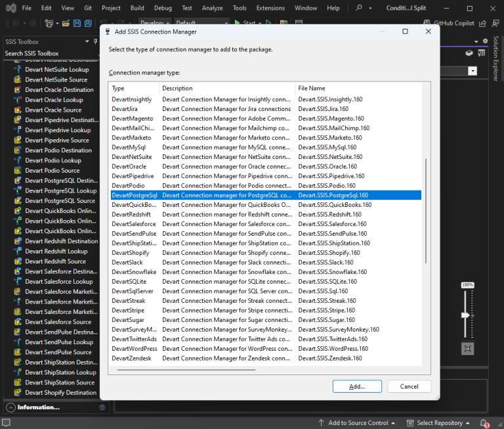Click the Search SSIS Toolbox field
504x429 pixels.
coord(50,53)
